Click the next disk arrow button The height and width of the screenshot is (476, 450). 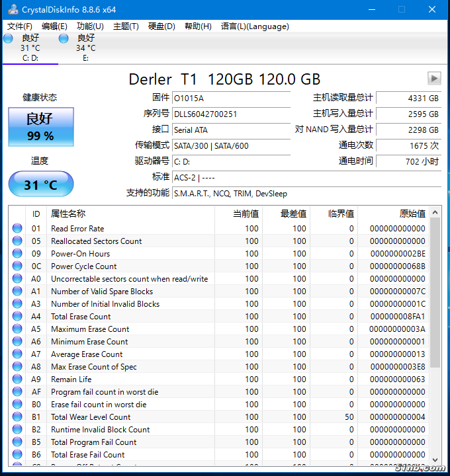(x=434, y=78)
